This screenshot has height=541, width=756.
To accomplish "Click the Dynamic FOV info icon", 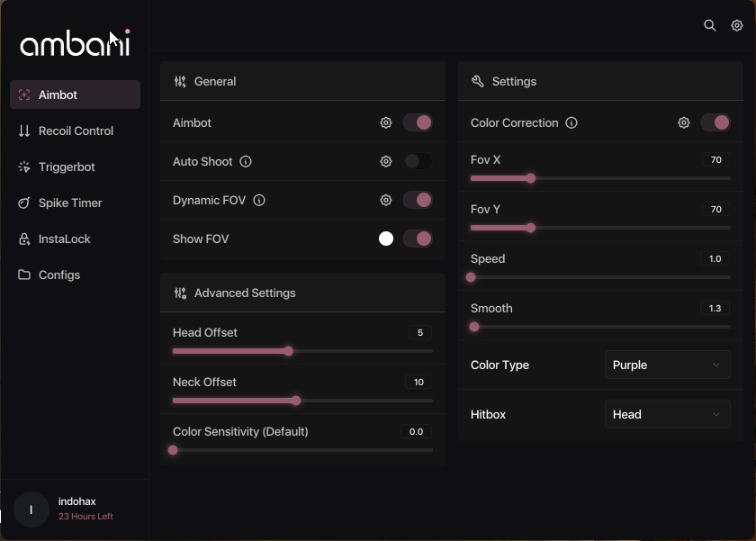I will click(259, 200).
